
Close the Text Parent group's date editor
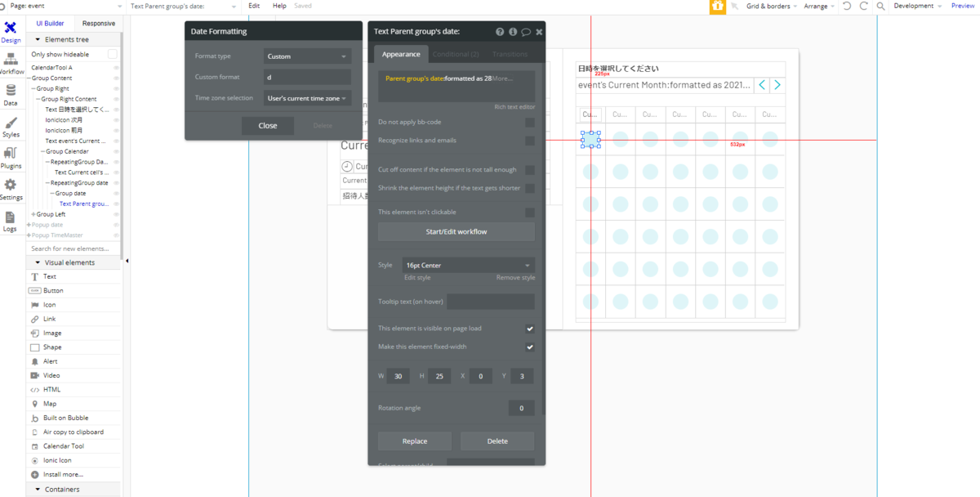[539, 32]
